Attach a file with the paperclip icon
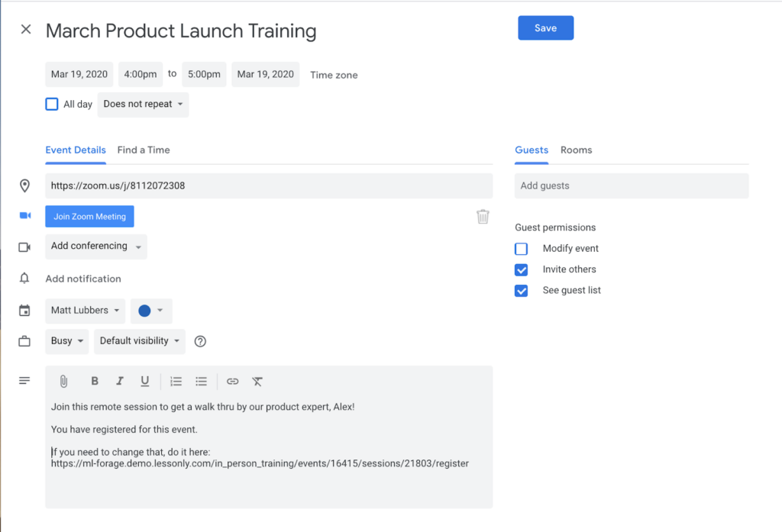This screenshot has width=782, height=532. [63, 382]
